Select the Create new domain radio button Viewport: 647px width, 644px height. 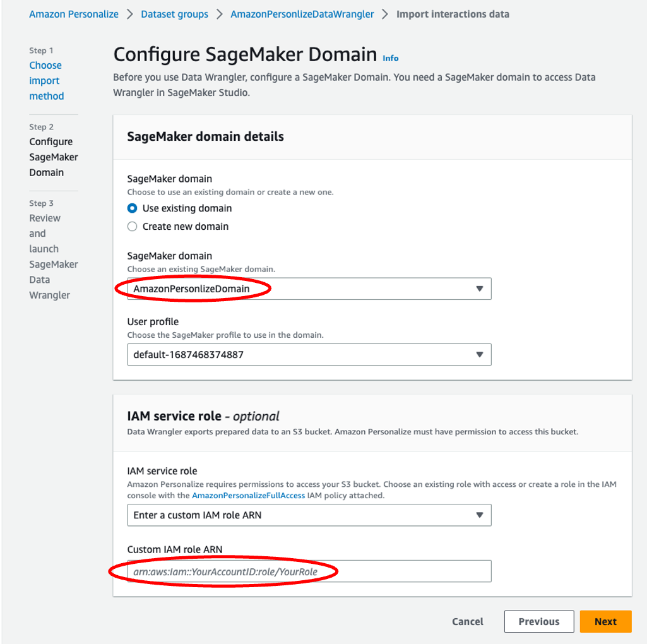[132, 226]
